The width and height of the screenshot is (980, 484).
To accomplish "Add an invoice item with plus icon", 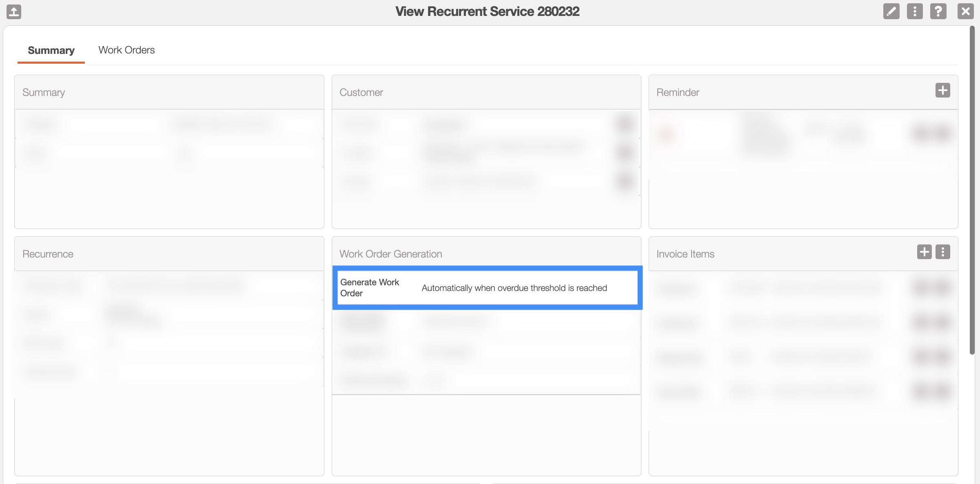I will tap(924, 252).
